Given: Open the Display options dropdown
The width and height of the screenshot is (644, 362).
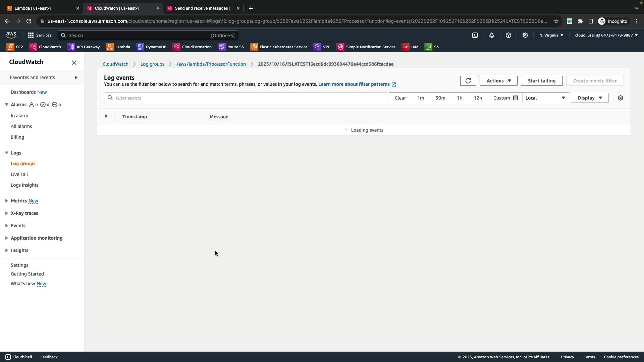Looking at the screenshot, I should [x=589, y=98].
